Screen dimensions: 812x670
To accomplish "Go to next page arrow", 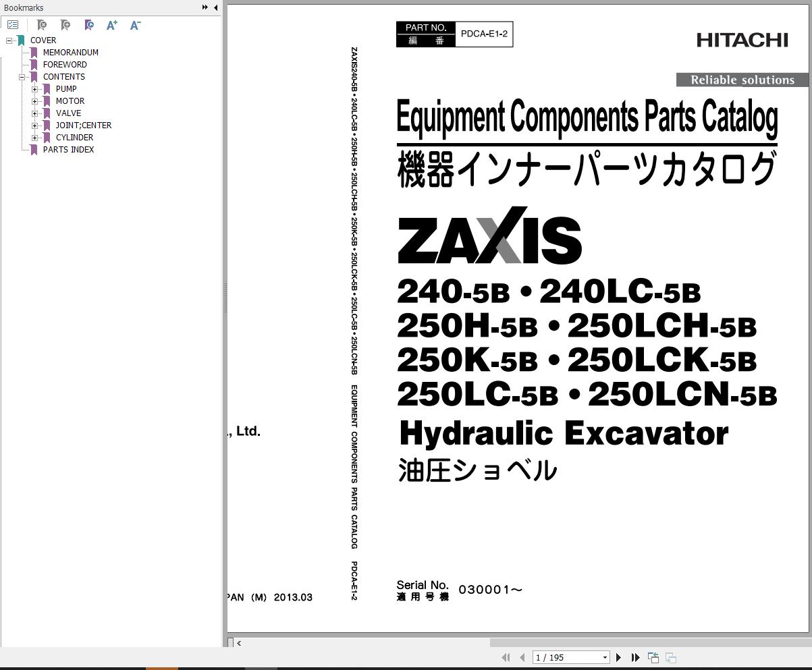I will pos(618,657).
